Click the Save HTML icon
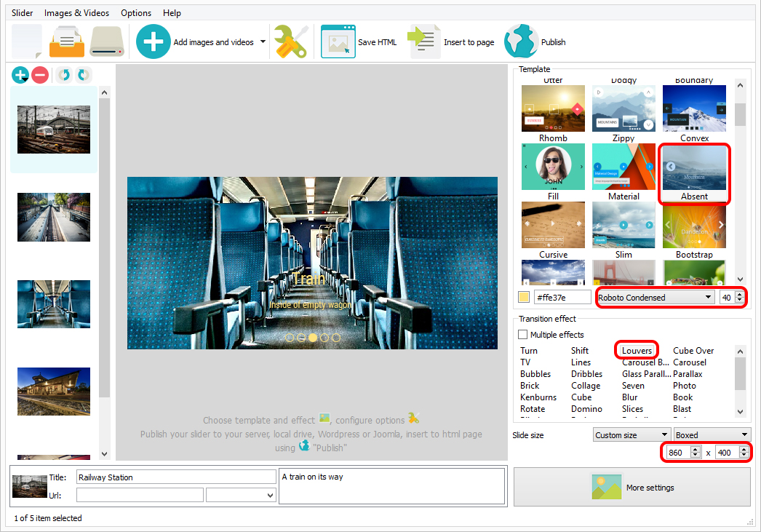 338,41
